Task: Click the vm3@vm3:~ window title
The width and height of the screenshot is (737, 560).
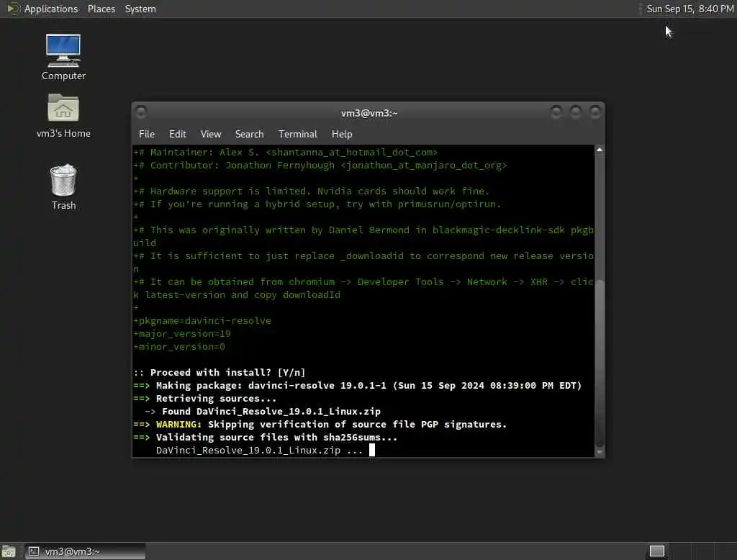Action: pos(369,113)
